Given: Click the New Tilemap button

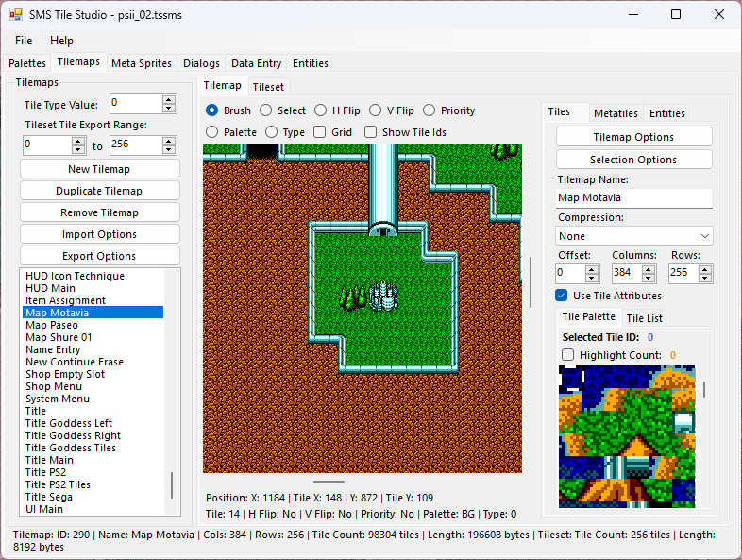Looking at the screenshot, I should click(x=99, y=169).
